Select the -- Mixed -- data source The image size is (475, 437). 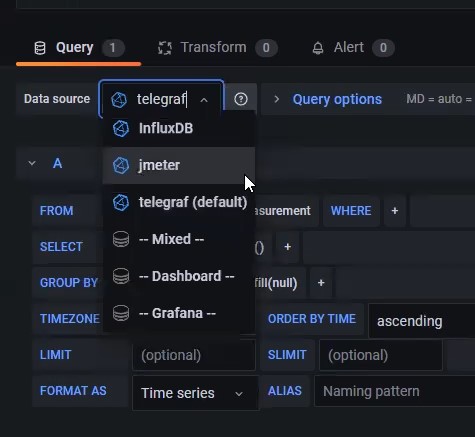point(179,239)
